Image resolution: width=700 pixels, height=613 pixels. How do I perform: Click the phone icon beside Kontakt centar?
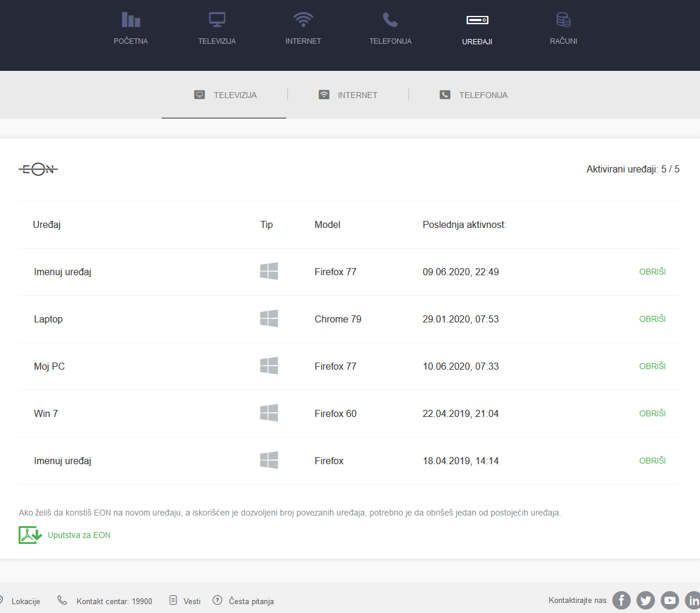pyautogui.click(x=63, y=601)
